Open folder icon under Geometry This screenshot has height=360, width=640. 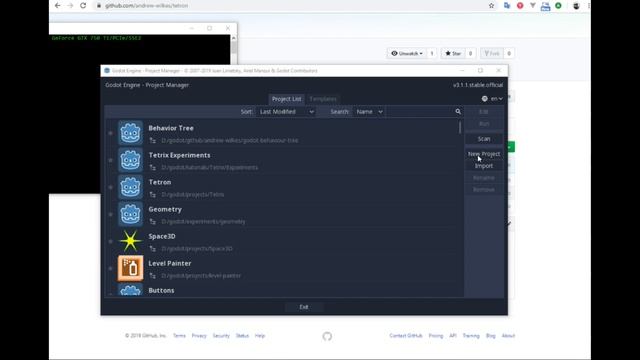click(153, 222)
